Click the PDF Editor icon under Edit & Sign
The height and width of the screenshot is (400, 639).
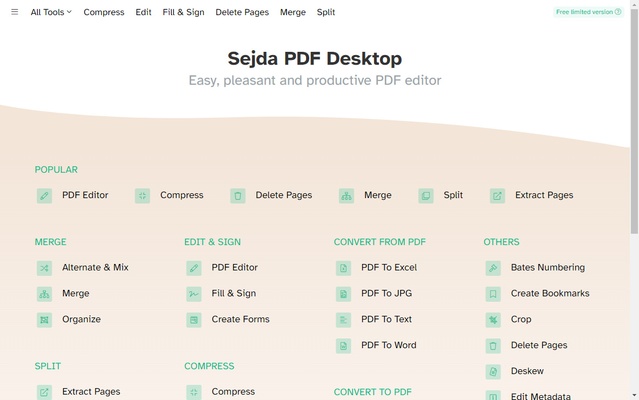pyautogui.click(x=194, y=268)
